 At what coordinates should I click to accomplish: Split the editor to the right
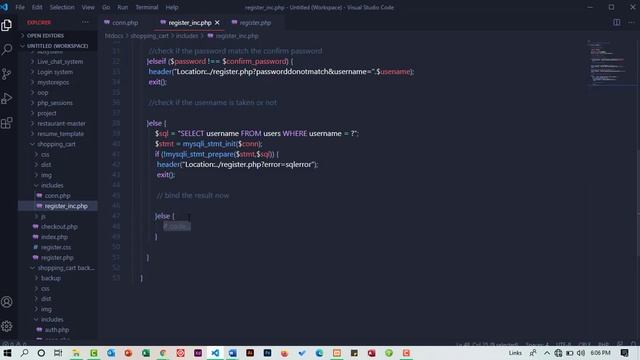pos(617,22)
